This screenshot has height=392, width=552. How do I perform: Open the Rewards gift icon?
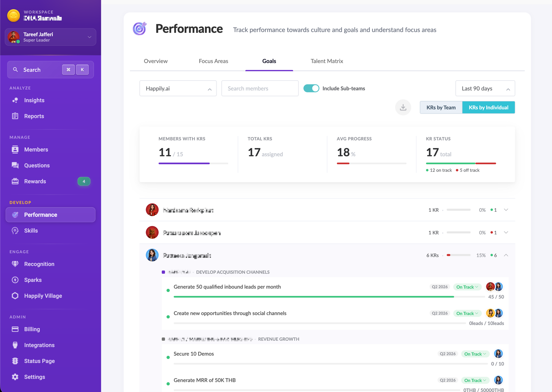click(15, 181)
